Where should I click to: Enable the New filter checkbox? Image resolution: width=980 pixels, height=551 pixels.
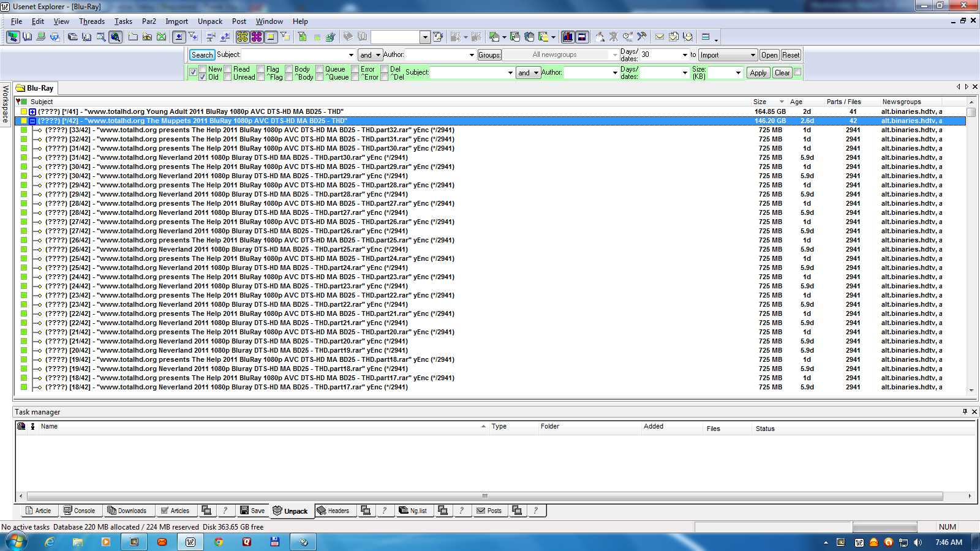coord(203,69)
